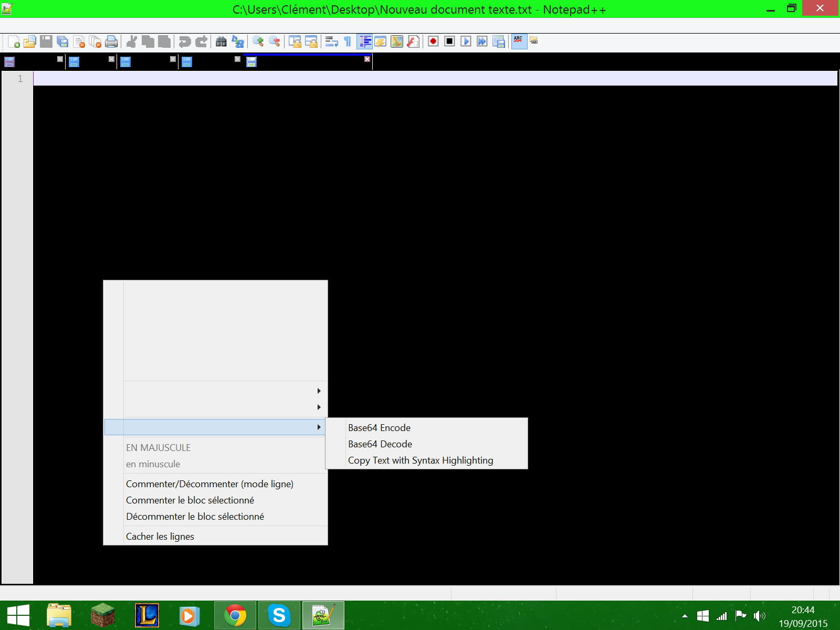Save the current recorded macro icon
The width and height of the screenshot is (840, 630).
(x=499, y=41)
